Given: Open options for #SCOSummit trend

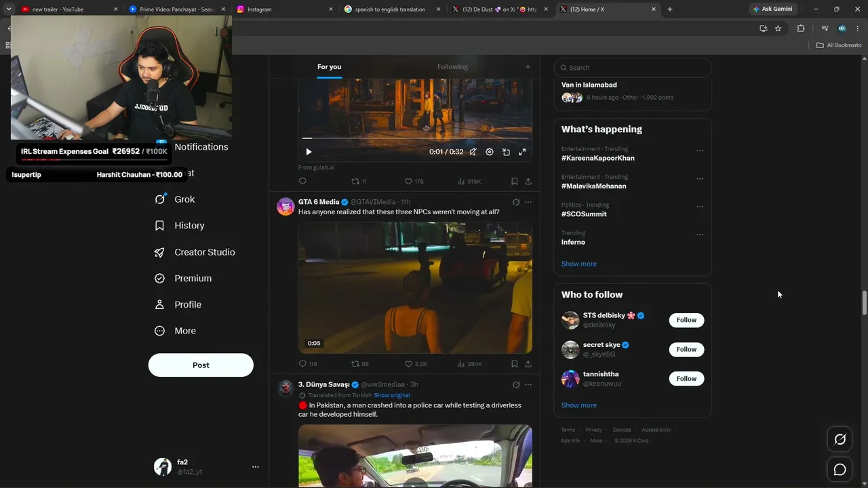Looking at the screenshot, I should click(x=700, y=207).
